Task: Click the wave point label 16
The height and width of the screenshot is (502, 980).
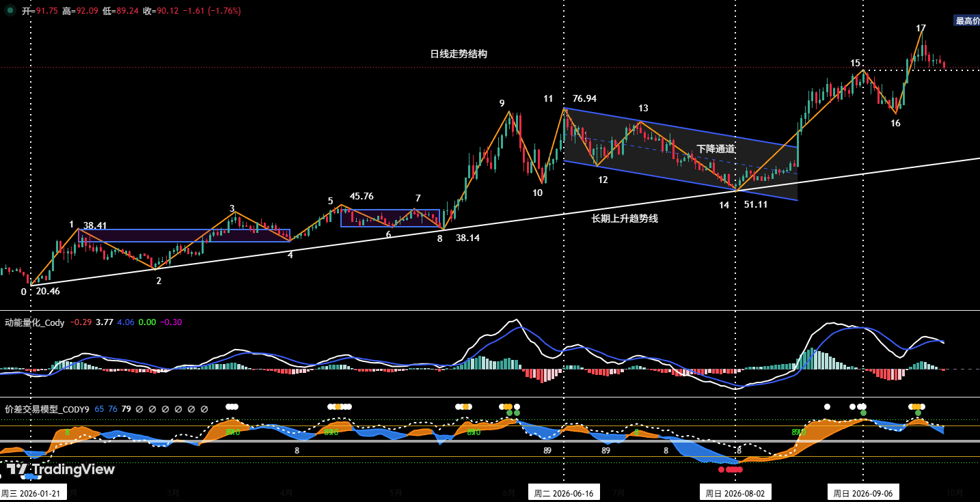Action: [895, 123]
